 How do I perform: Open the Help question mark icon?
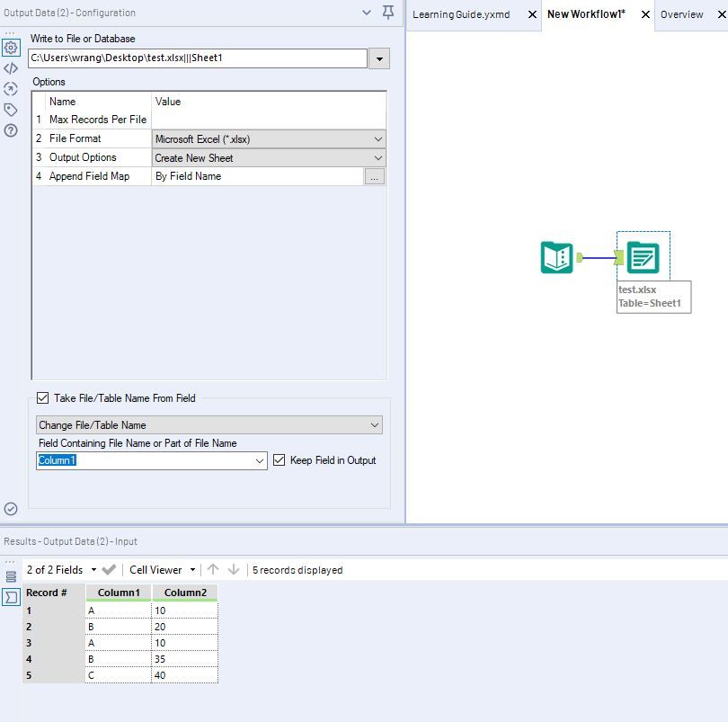11,130
